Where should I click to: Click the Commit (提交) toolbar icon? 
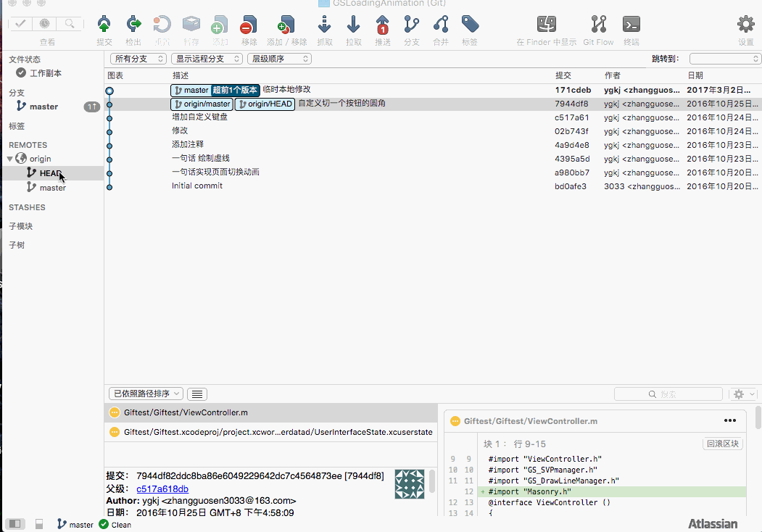pos(104,25)
